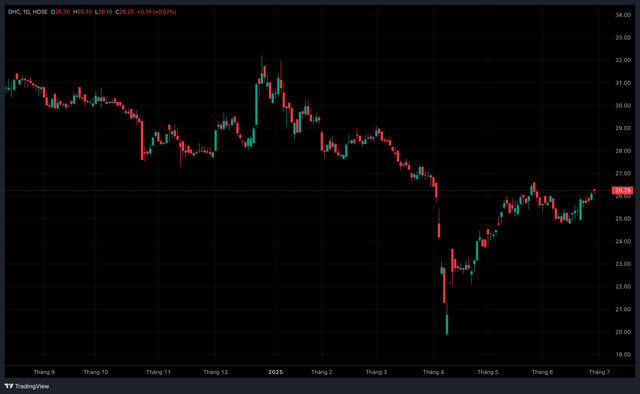640x394 pixels.
Task: Click the +0.15 (+0.57%) change value
Action: coord(156,12)
